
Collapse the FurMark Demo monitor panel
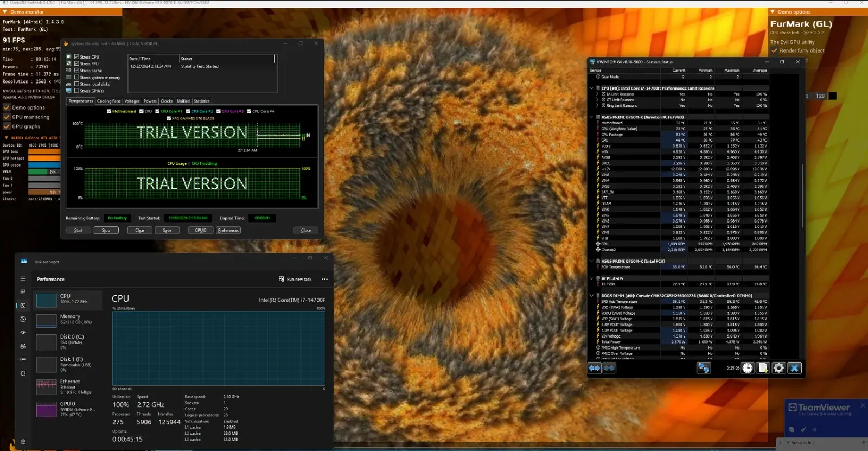[5, 11]
